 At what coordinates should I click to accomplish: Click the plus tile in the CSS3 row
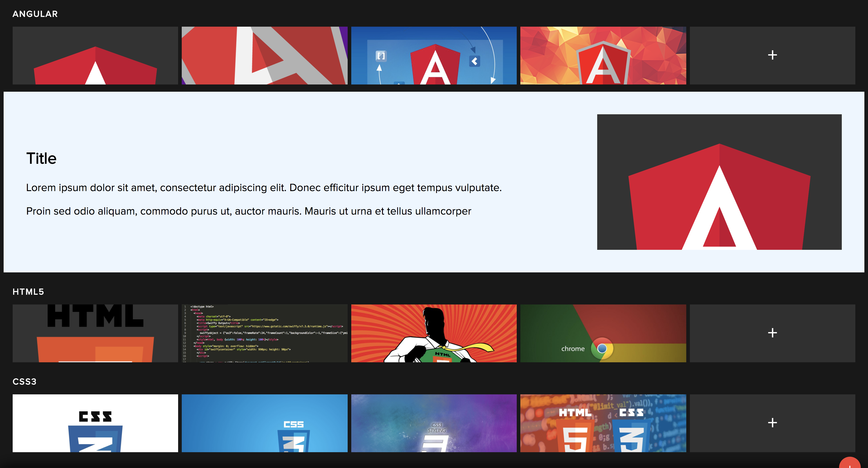tap(772, 423)
